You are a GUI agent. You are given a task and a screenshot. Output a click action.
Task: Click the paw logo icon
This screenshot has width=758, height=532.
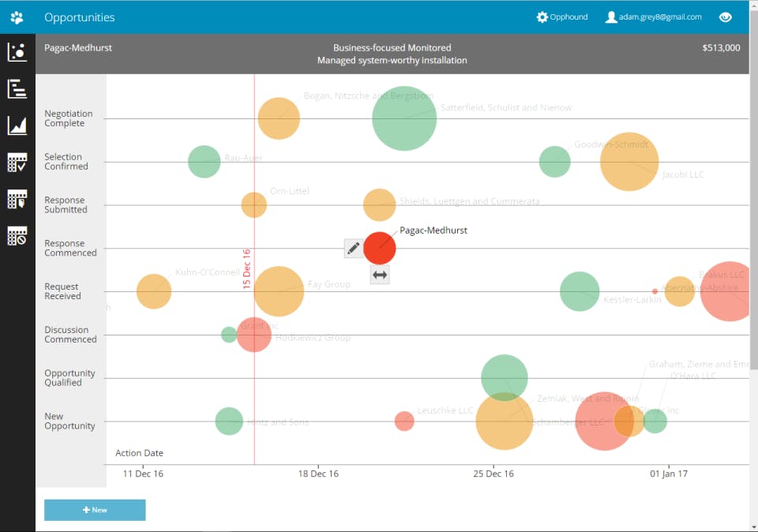click(17, 17)
